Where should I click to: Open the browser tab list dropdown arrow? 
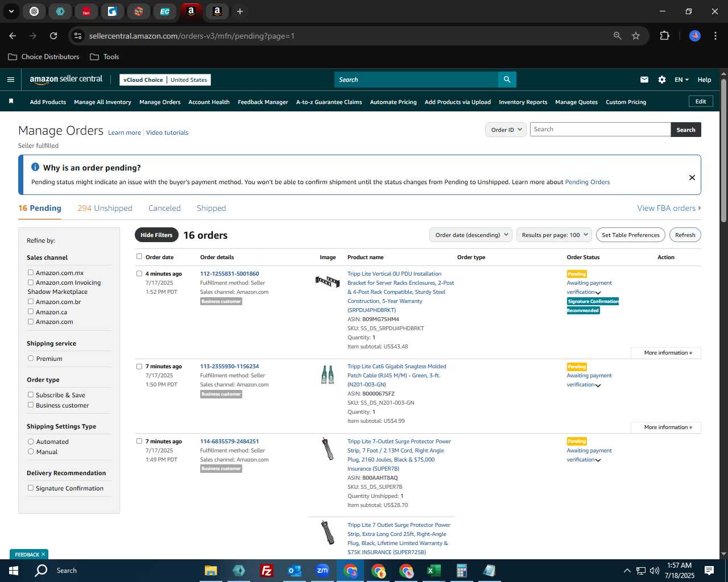coord(11,11)
